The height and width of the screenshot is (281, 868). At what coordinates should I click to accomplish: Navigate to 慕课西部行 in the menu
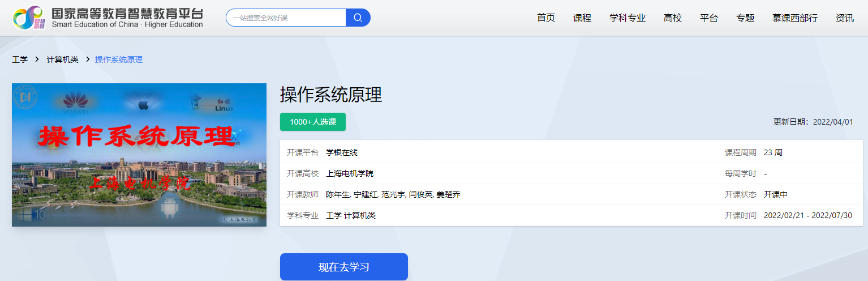tap(795, 18)
